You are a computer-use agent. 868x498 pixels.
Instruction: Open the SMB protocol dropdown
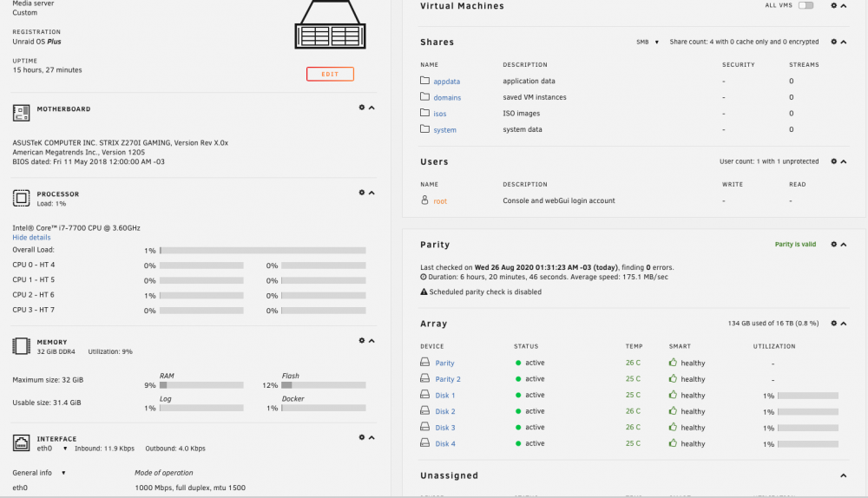[648, 42]
